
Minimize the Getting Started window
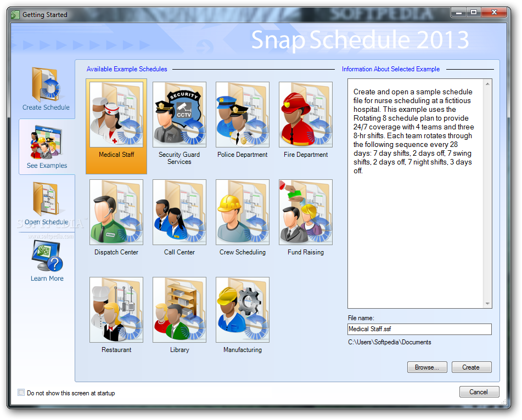point(459,13)
